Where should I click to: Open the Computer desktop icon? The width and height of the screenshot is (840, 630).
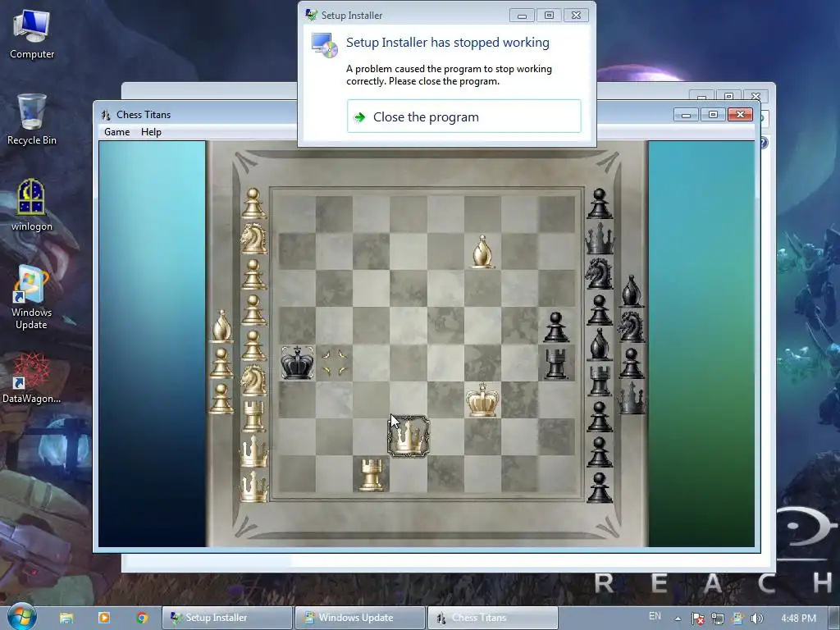coord(32,35)
